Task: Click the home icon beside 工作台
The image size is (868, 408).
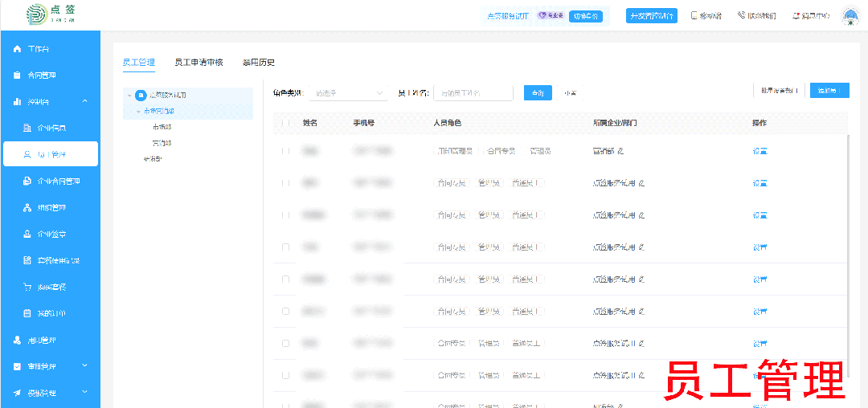Action: pos(17,49)
